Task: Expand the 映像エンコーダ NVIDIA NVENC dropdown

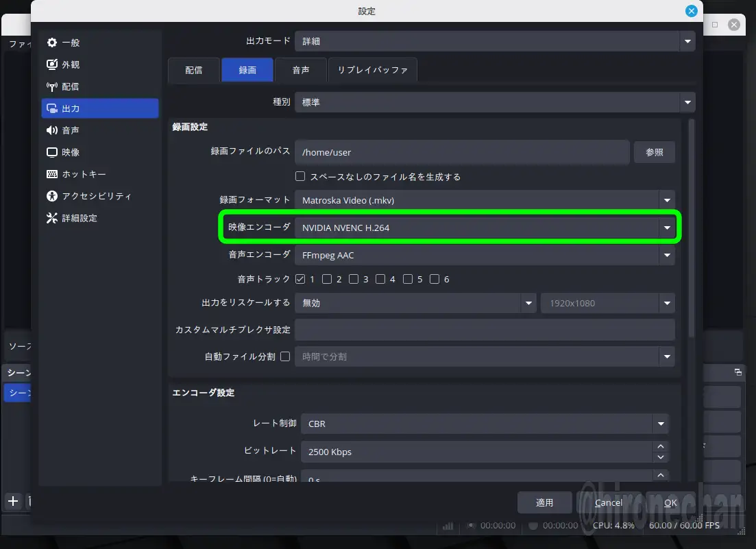Action: 484,228
